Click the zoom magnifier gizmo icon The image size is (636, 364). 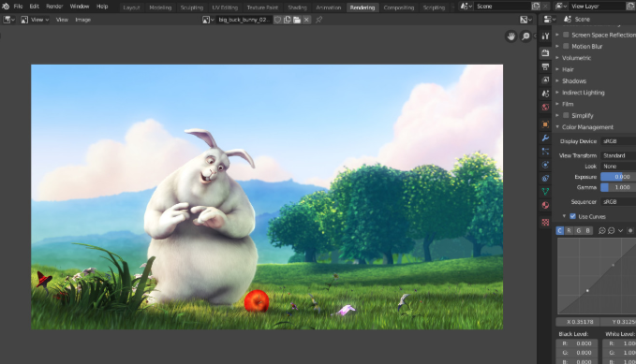click(x=525, y=36)
